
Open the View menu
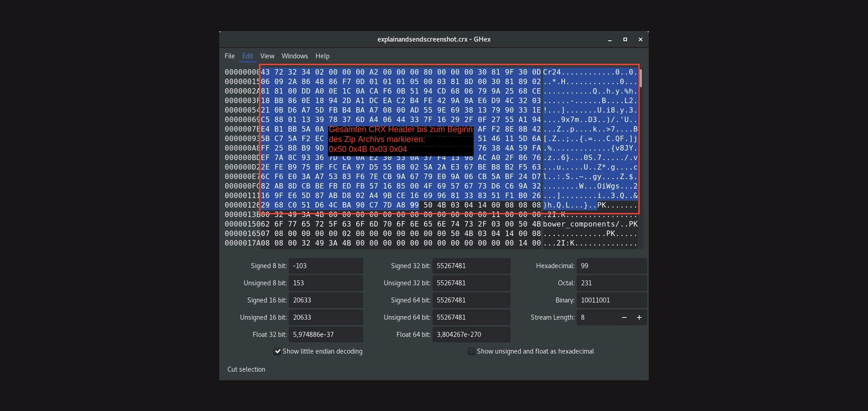[x=267, y=56]
